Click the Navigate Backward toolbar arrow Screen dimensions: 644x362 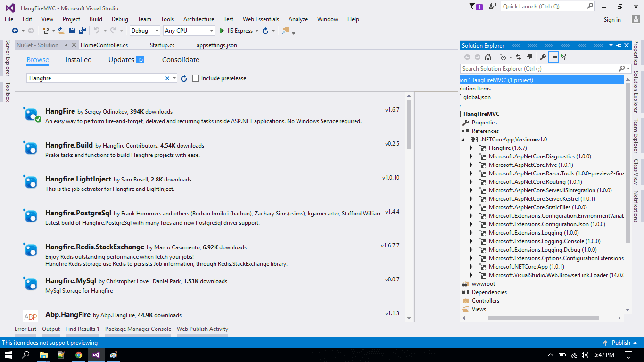(x=15, y=31)
